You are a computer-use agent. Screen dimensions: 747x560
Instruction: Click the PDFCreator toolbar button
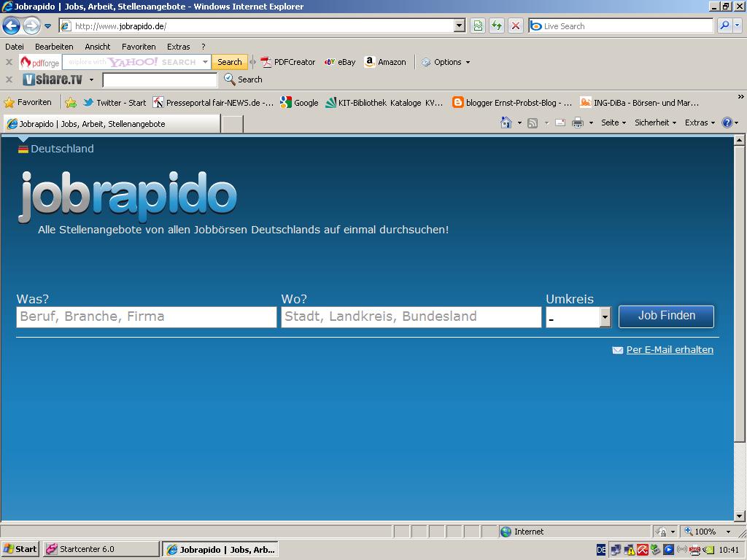pos(287,62)
